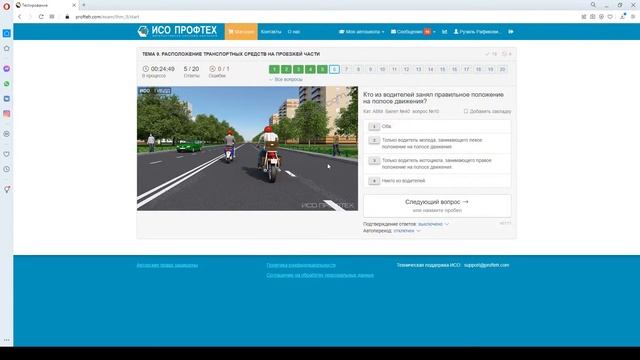Reload the page with the refresh icon
640x360 pixels.
[x=41, y=17]
